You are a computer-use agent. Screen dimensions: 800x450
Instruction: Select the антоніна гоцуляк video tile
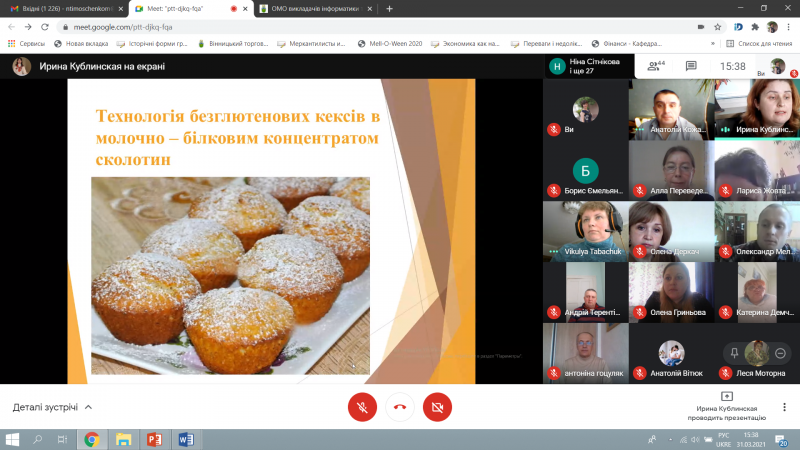tap(586, 354)
